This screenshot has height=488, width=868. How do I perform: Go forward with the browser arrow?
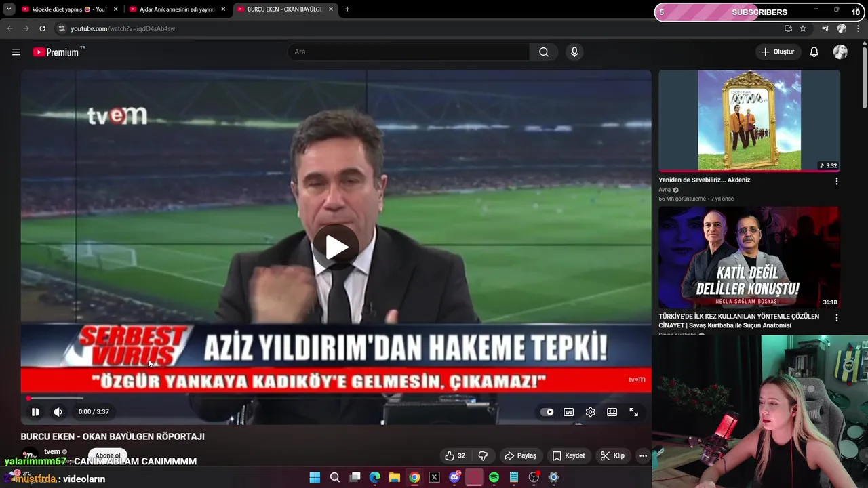[26, 28]
